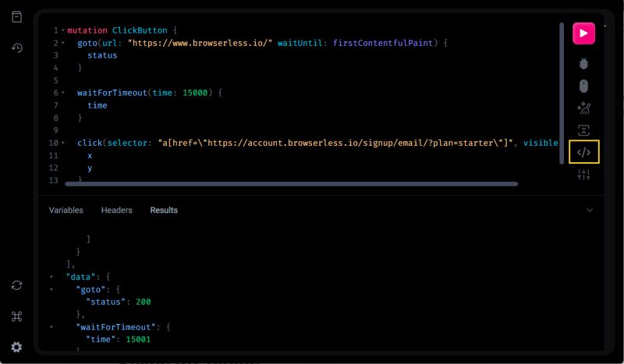Viewport: 624px width, 364px height.
Task: Click the signup href selector string
Action: (335, 143)
